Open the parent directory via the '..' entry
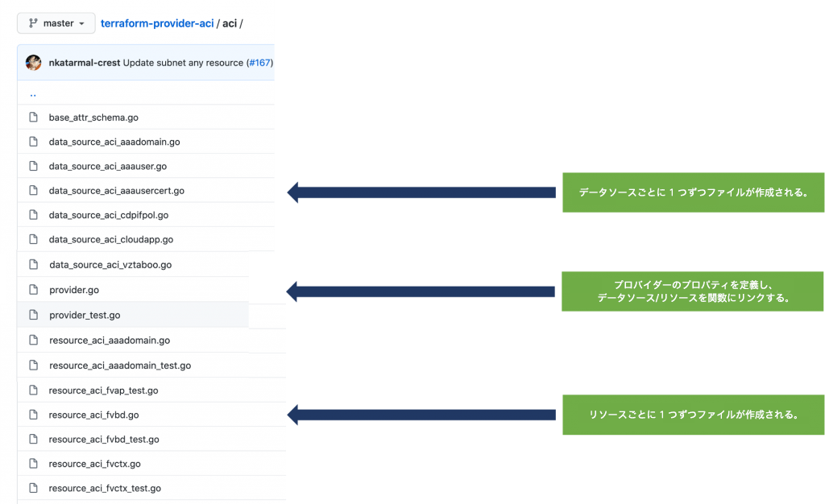The height and width of the screenshot is (504, 825). (x=33, y=93)
